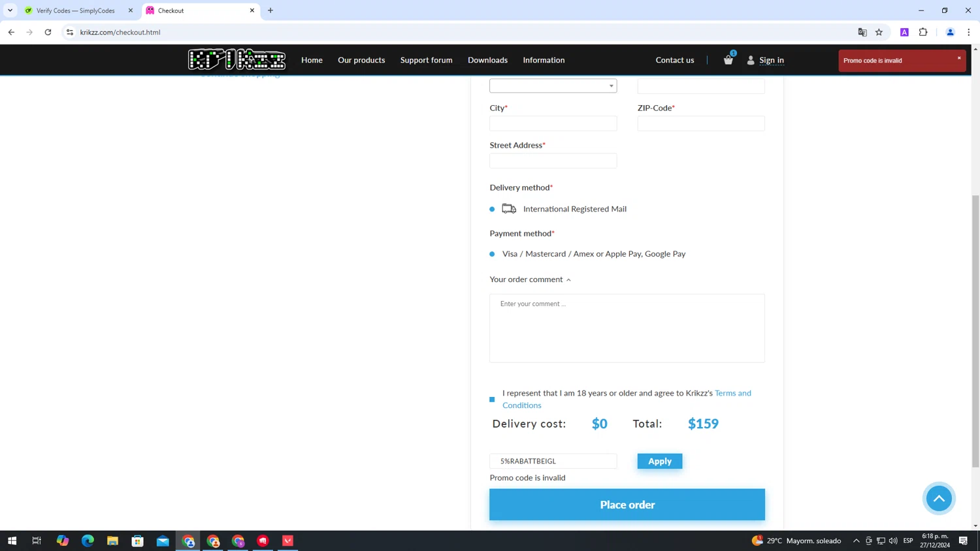Open the country dropdown above City
The height and width of the screenshot is (551, 980).
pos(553,86)
